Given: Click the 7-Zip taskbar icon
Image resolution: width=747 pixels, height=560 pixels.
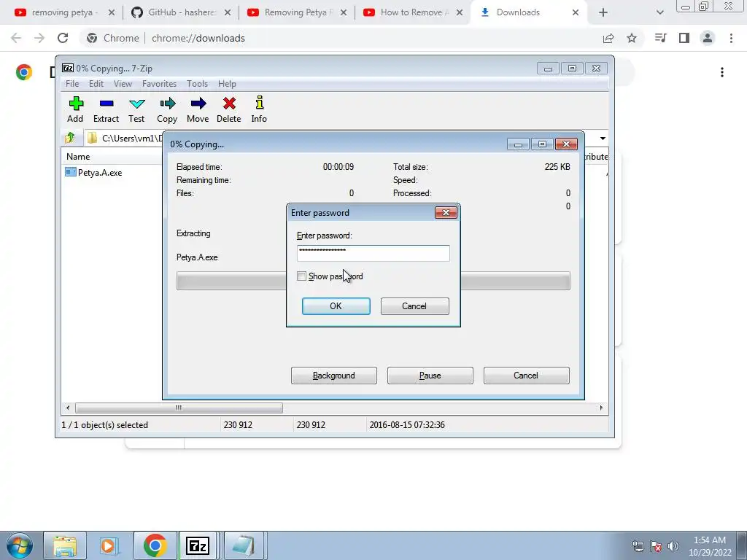Looking at the screenshot, I should 198,545.
